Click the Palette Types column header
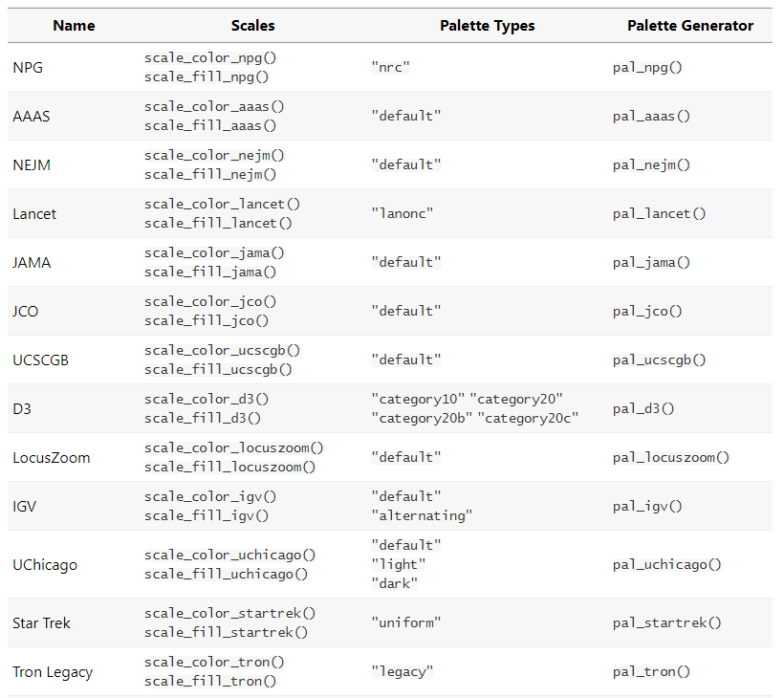This screenshot has height=698, width=784. (487, 26)
